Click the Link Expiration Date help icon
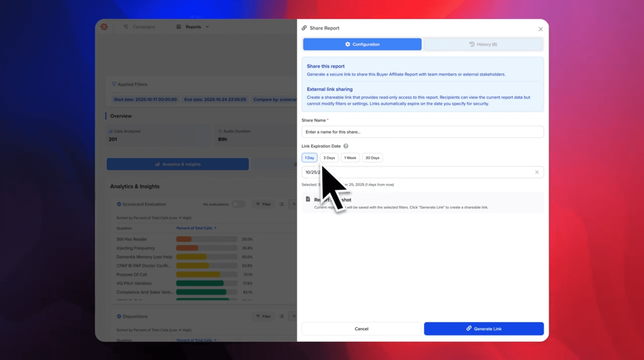The width and height of the screenshot is (644, 360). click(346, 146)
